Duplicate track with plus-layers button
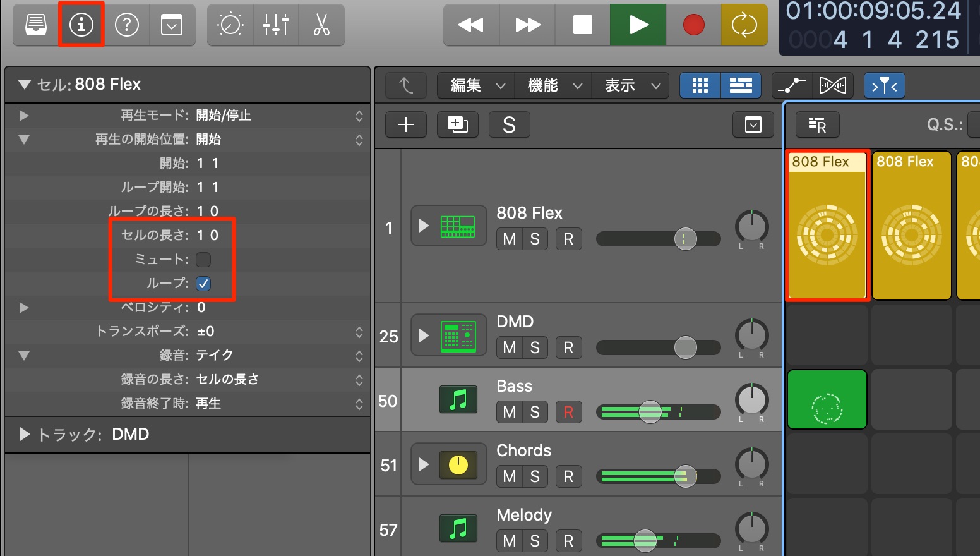Viewport: 980px width, 556px height. tap(458, 125)
